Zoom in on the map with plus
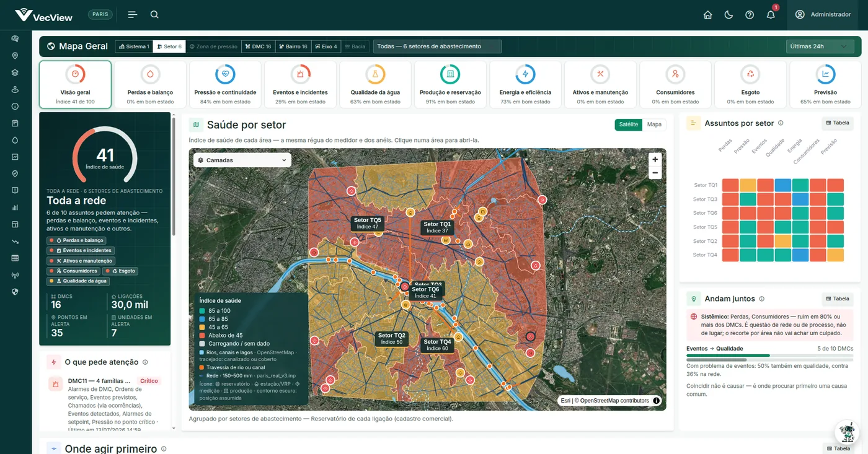Image resolution: width=868 pixels, height=454 pixels. 655,159
